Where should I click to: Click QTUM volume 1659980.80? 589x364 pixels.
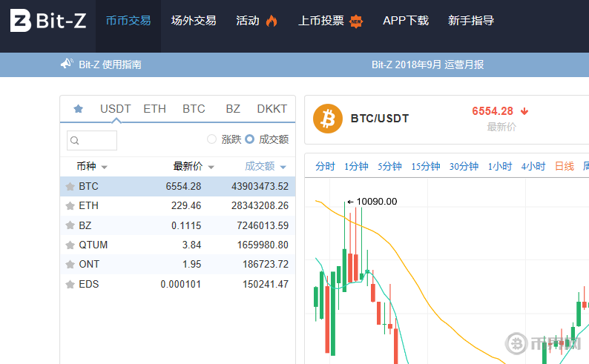click(x=263, y=245)
